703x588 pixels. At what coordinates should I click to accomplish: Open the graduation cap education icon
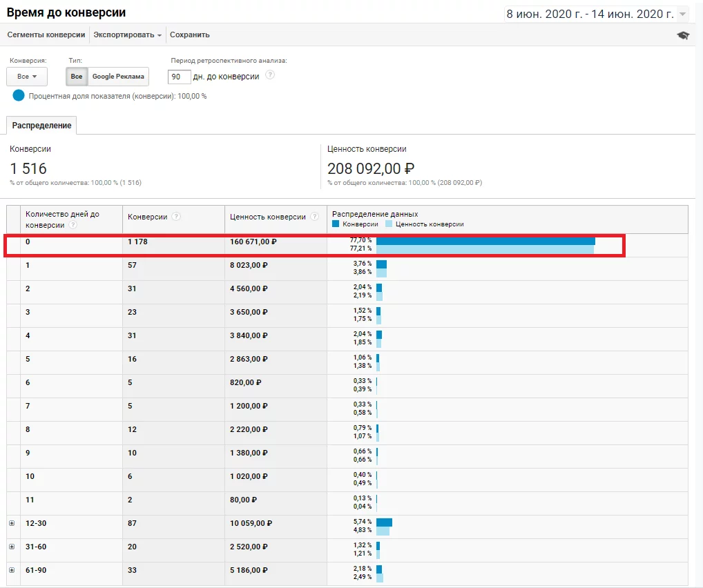coord(683,35)
